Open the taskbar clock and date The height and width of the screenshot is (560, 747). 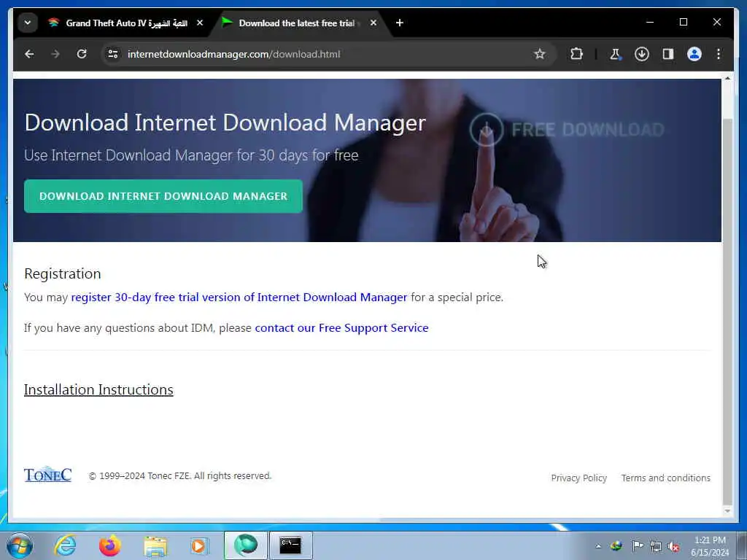point(710,546)
